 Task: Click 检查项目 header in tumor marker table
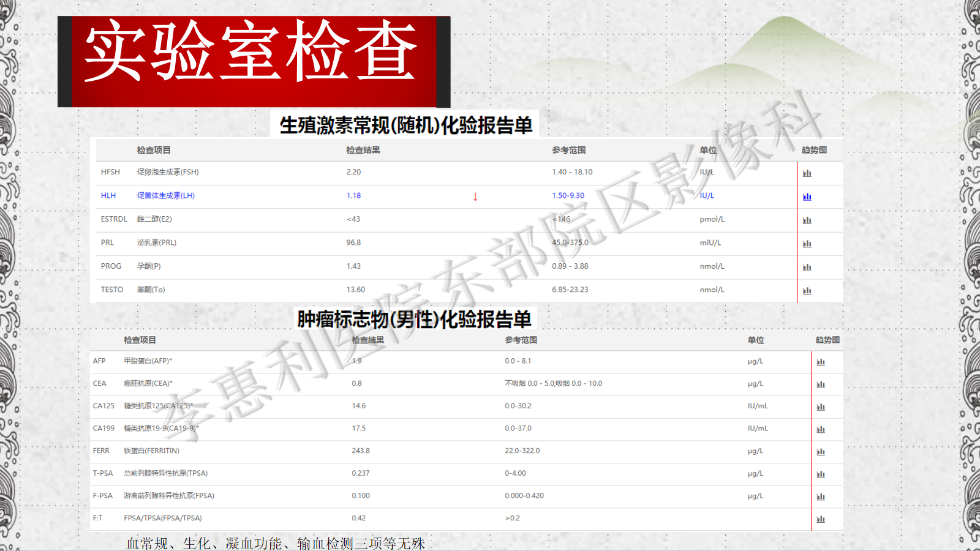[x=140, y=340]
